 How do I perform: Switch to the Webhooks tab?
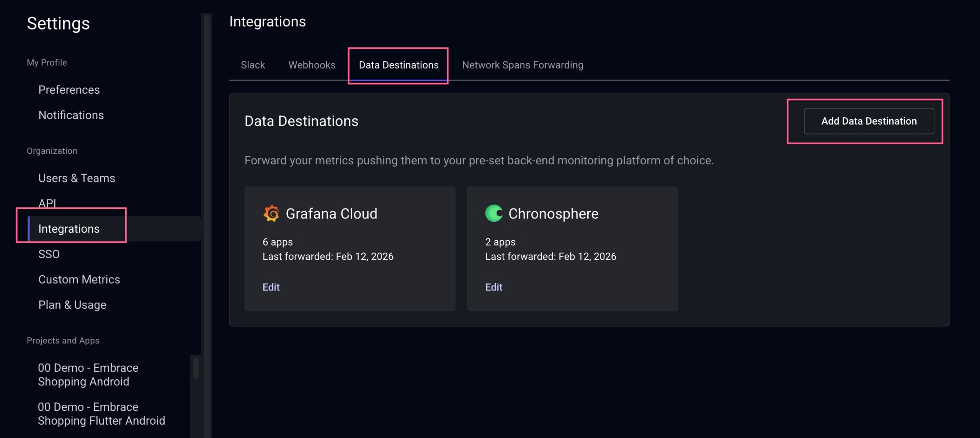coord(312,65)
